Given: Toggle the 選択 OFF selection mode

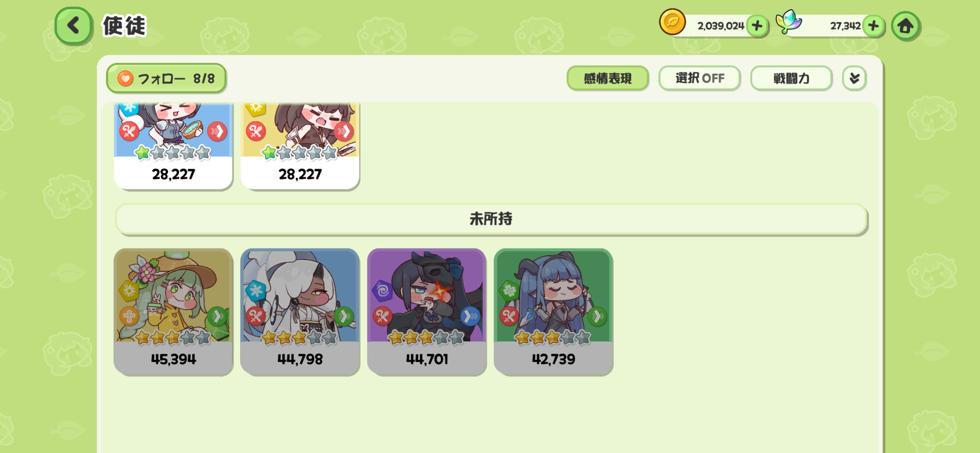Looking at the screenshot, I should [x=699, y=78].
